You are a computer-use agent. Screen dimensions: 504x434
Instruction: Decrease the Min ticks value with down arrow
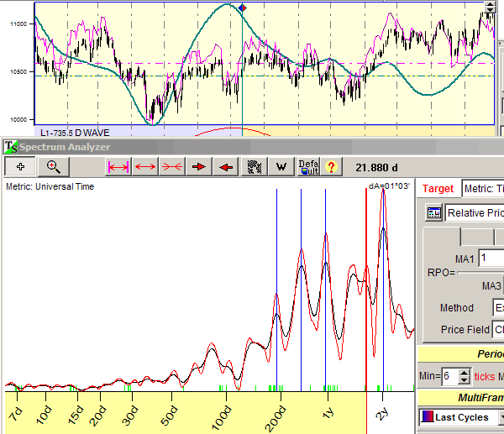465,380
